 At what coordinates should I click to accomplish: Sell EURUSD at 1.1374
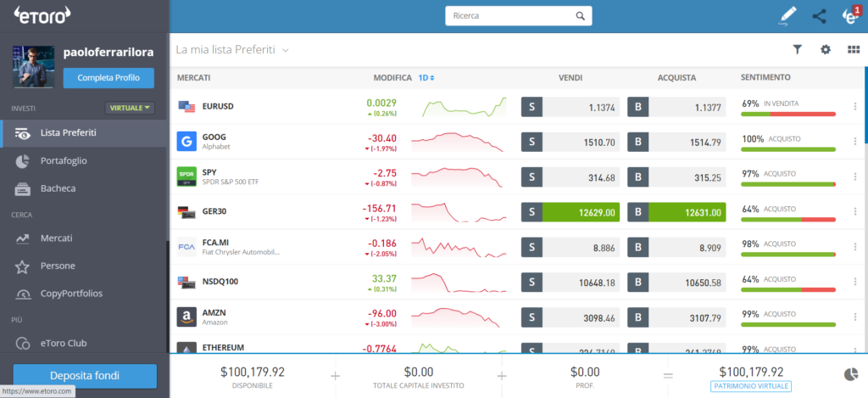[x=570, y=106]
